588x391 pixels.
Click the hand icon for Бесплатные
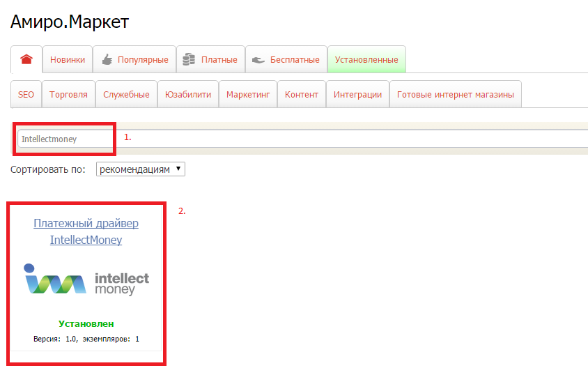tap(258, 60)
